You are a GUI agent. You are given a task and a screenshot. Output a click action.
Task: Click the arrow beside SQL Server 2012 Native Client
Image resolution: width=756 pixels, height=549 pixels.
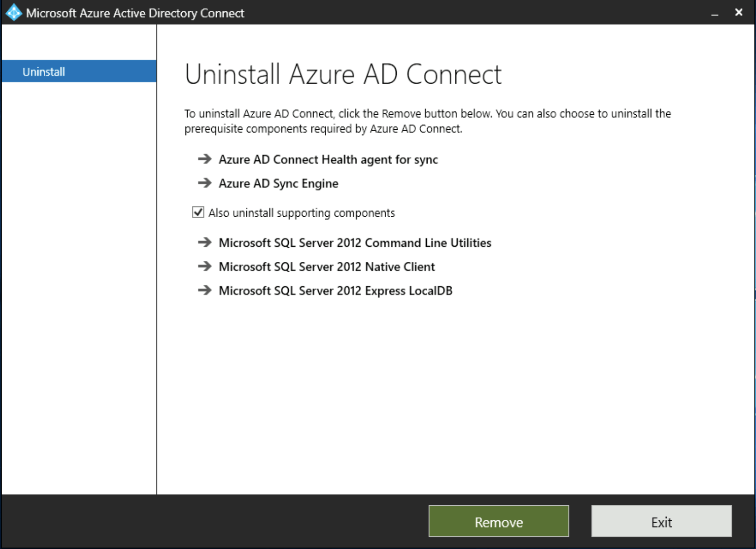(204, 267)
